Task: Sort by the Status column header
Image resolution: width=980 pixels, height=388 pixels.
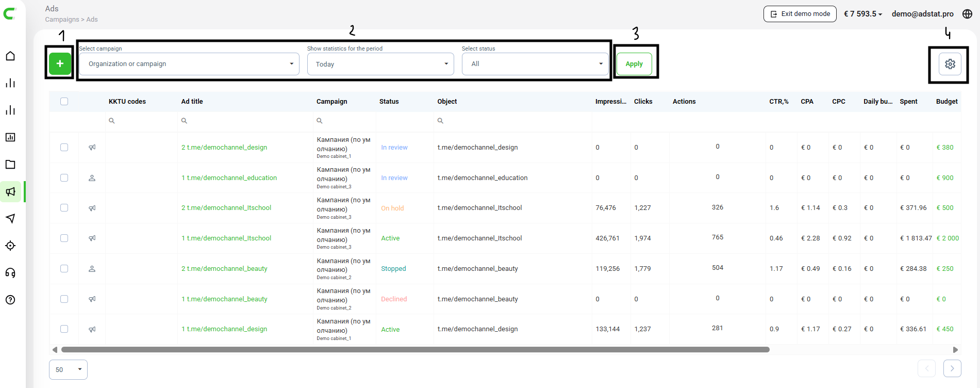Action: point(389,102)
